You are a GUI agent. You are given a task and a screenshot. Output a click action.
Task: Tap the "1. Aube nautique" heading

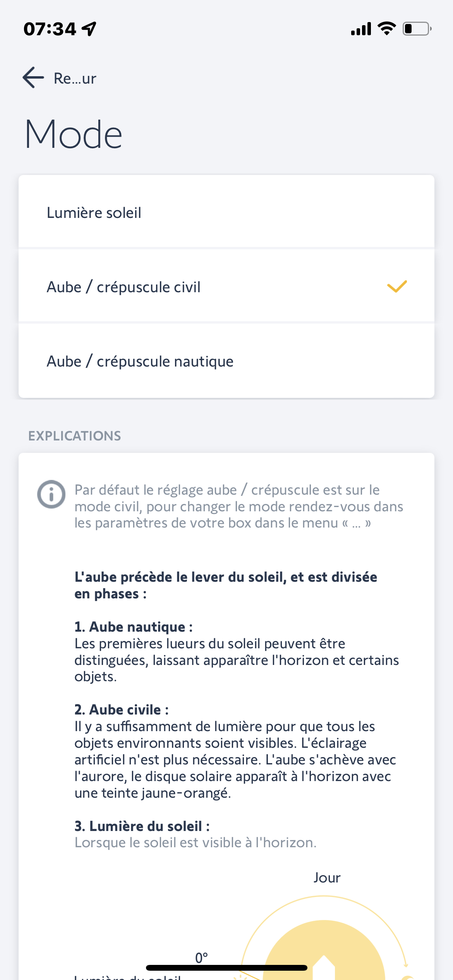click(x=134, y=627)
